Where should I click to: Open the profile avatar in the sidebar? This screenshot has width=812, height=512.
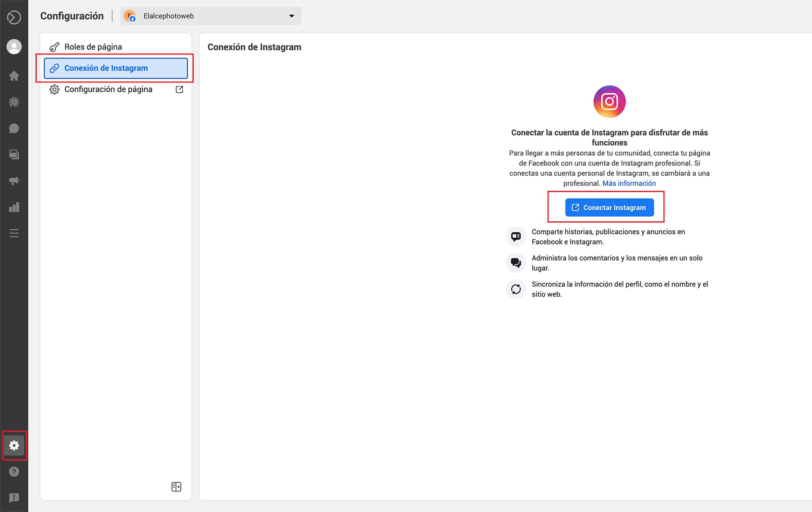click(x=14, y=47)
